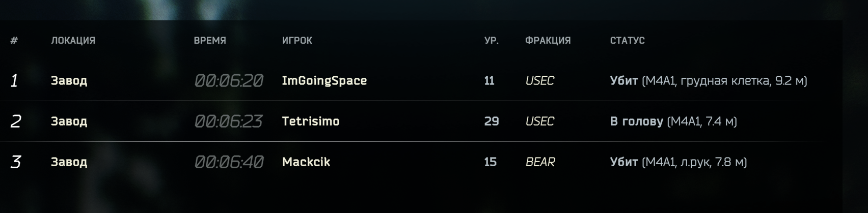
Task: Click USEC faction in ImGoingSpace row
Action: [539, 81]
